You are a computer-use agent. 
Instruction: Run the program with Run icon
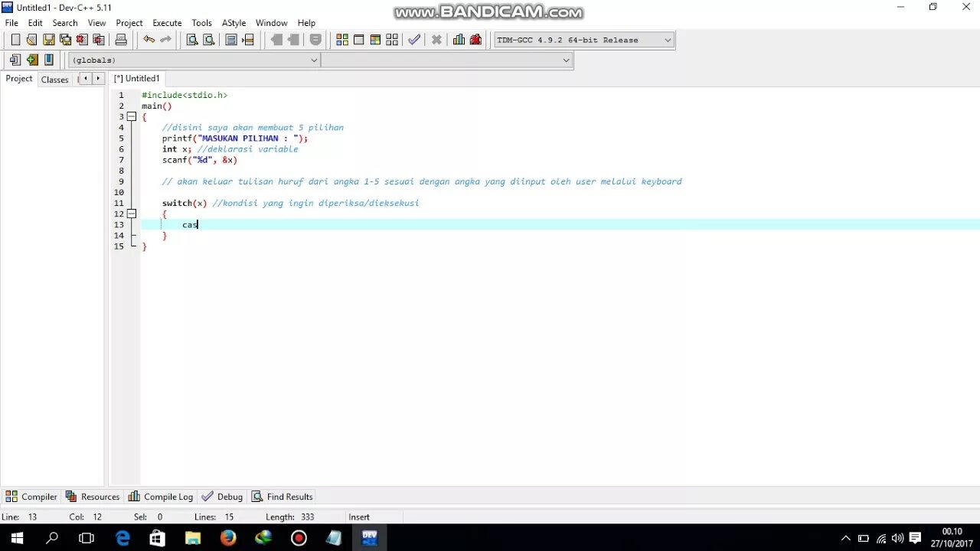[x=358, y=40]
